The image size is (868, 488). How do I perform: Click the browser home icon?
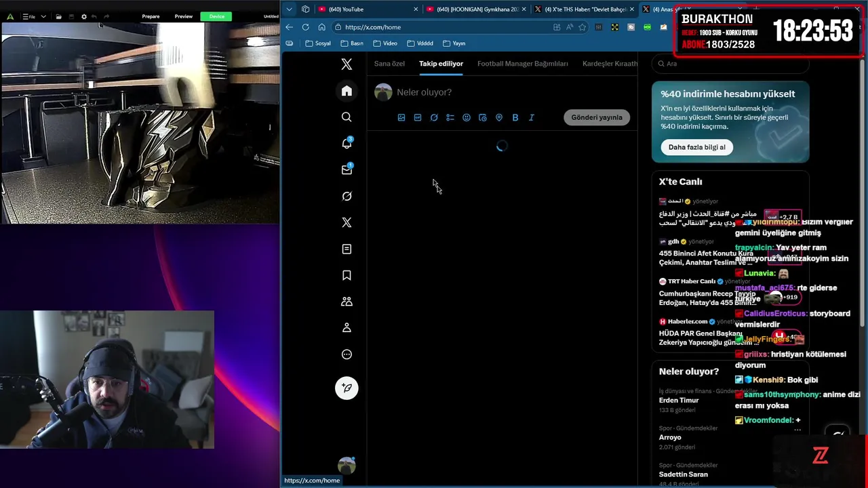coord(322,27)
